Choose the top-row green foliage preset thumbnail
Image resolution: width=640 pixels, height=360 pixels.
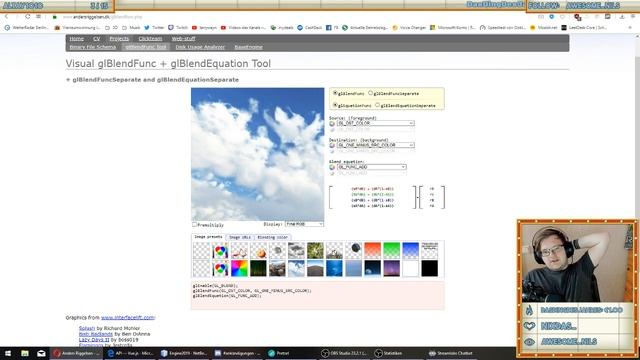click(x=316, y=251)
